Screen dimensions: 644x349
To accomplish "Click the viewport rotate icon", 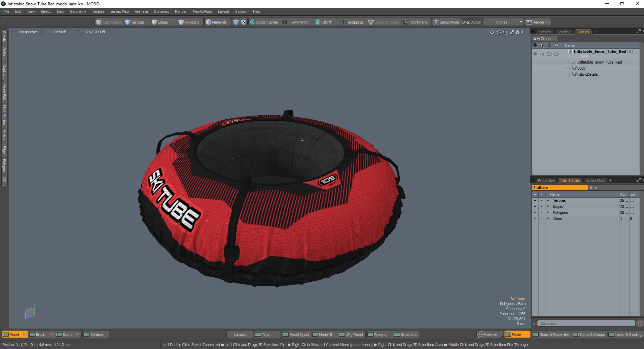I will [x=499, y=32].
